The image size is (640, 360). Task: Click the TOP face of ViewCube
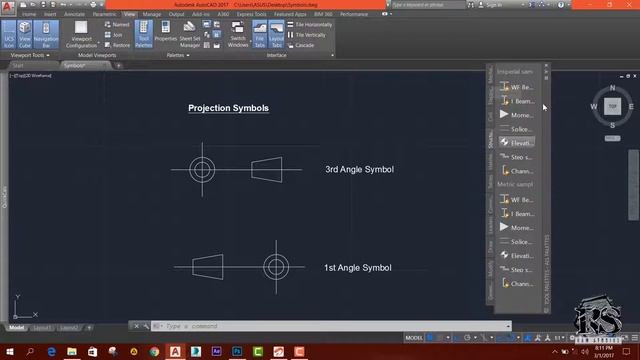[x=612, y=106]
